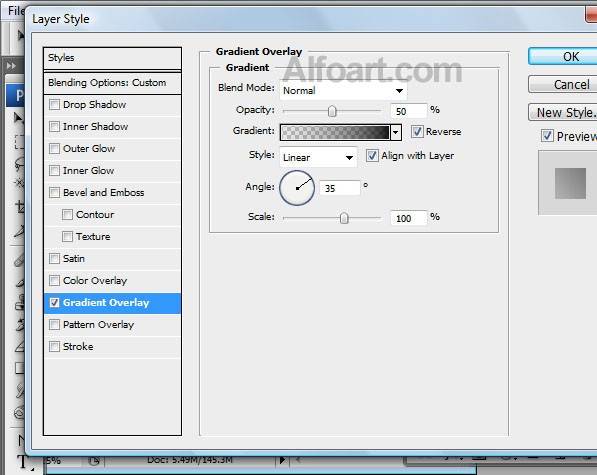Enable the Drop Shadow checkbox
Image resolution: width=597 pixels, height=475 pixels.
point(54,104)
